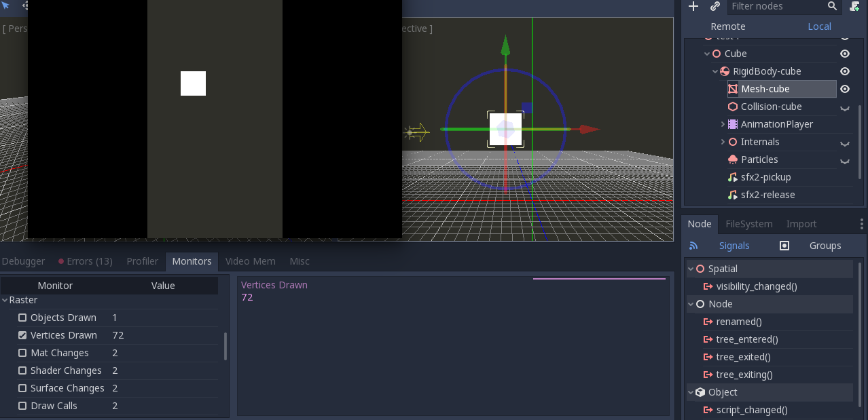Toggle visibility of RigidBody-cube
Screen dimensions: 868x420
(x=845, y=71)
